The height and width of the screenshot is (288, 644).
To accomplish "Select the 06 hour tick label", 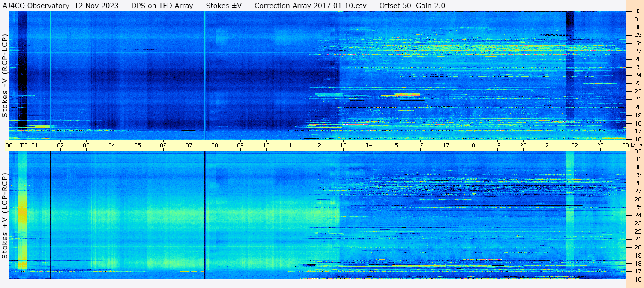I will 163,145.
